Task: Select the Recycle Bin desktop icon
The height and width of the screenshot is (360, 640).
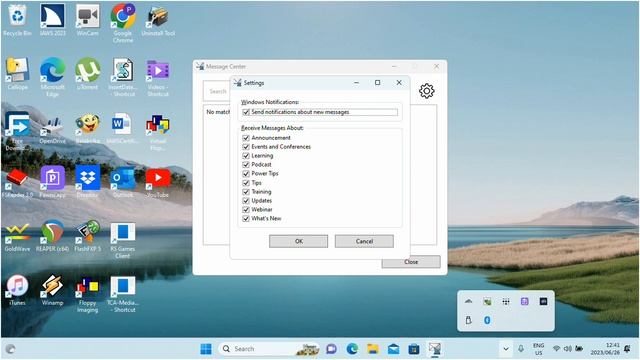Action: pos(18,20)
